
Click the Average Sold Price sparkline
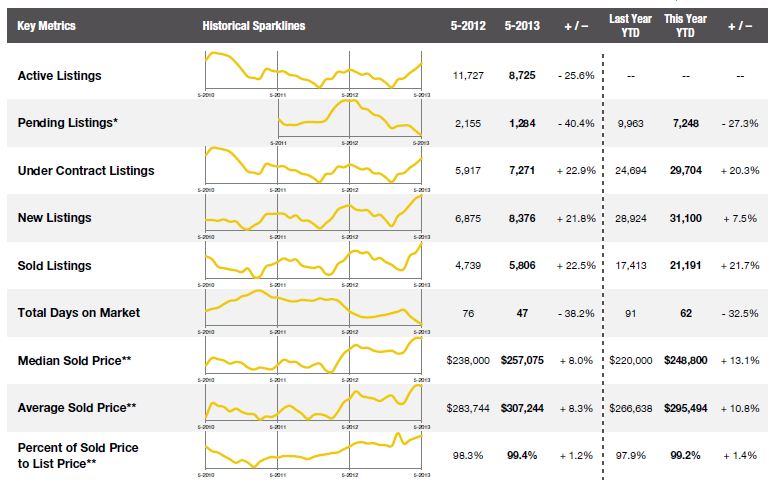click(313, 403)
